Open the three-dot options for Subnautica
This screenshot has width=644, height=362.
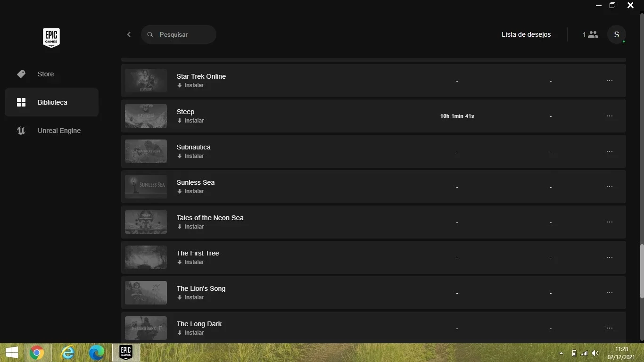point(610,151)
